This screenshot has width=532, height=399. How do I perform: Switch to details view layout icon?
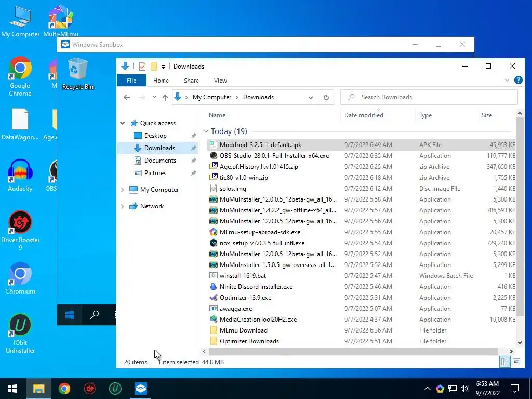[x=505, y=362]
